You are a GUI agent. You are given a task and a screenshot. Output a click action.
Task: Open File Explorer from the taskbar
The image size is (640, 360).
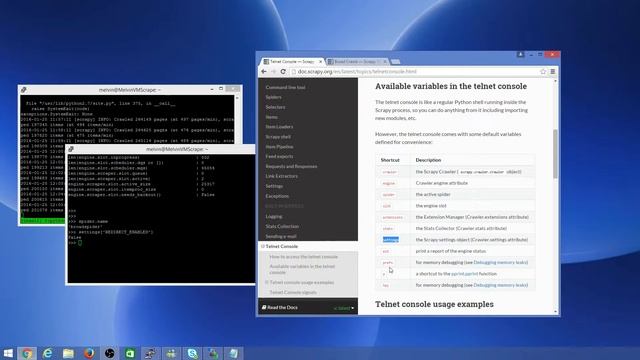tap(68, 353)
